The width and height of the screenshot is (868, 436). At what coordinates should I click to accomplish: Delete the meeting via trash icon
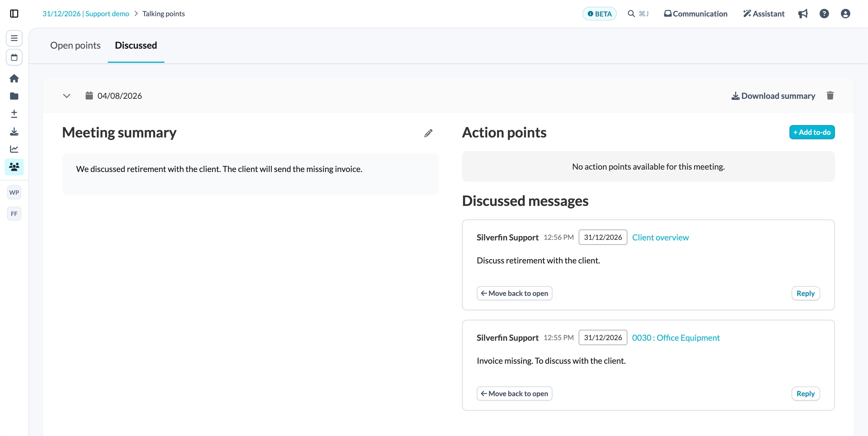coord(830,96)
